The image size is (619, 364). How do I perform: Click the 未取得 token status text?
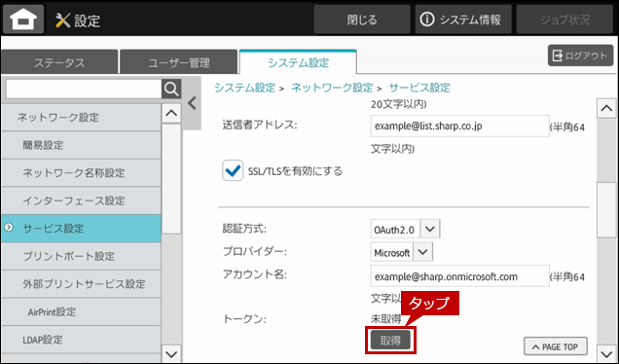[385, 319]
